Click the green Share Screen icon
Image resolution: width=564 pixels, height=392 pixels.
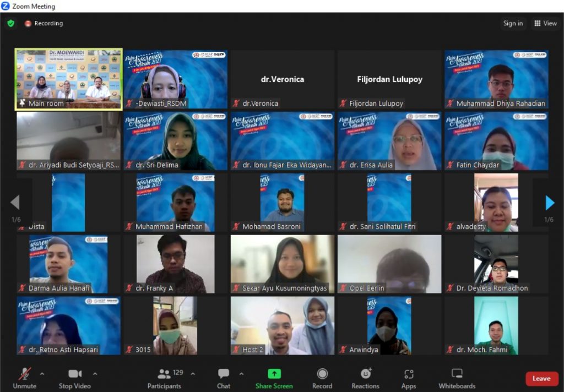click(x=274, y=374)
